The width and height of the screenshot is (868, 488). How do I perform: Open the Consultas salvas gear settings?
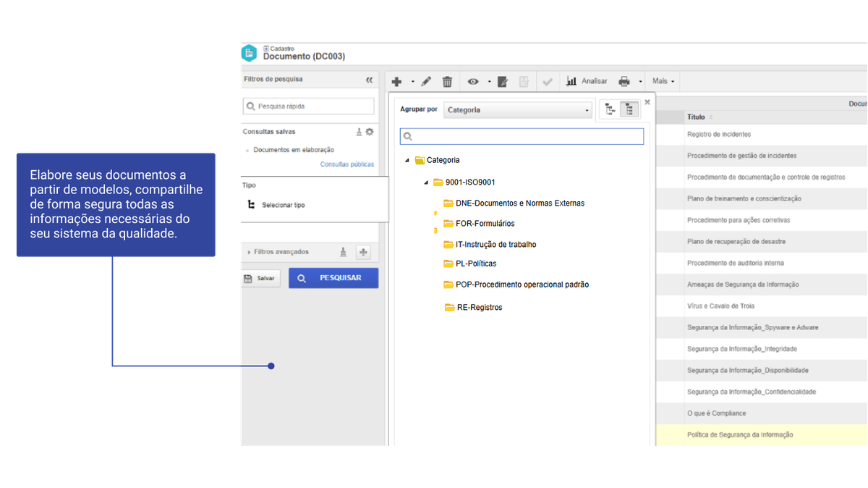pyautogui.click(x=370, y=132)
